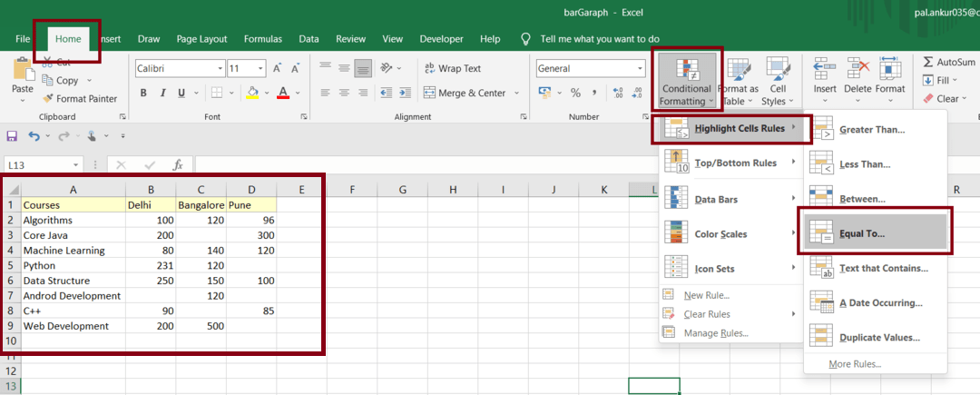This screenshot has width=980, height=395.
Task: Click AutoSum sigma button
Action: point(949,62)
